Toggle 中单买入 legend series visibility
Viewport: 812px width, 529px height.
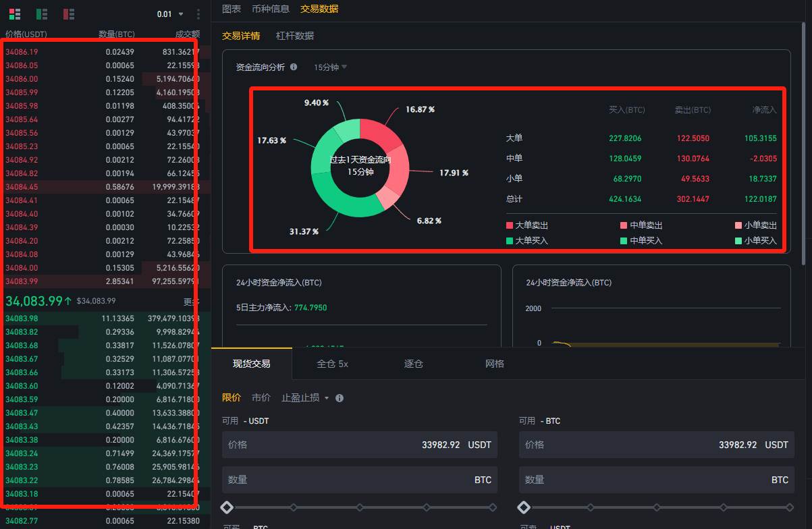pyautogui.click(x=641, y=241)
